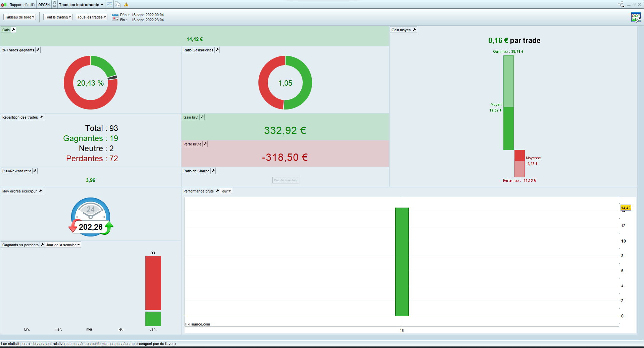Click the Pas de données button
644x348 pixels.
(x=285, y=180)
